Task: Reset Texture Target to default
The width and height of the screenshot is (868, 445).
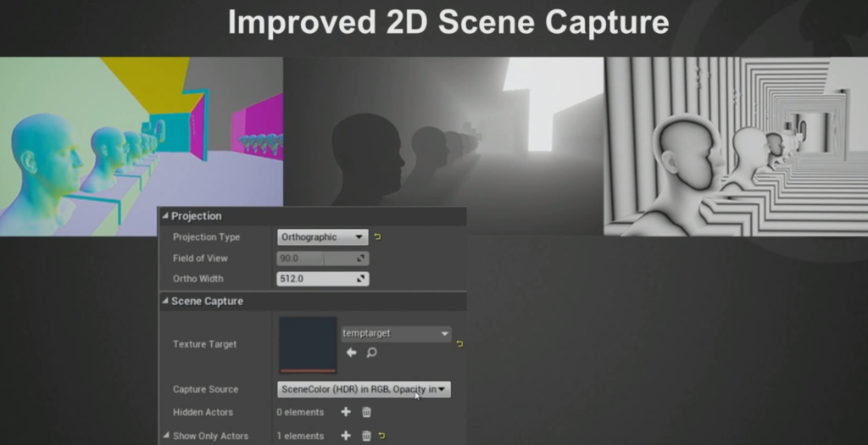Action: click(459, 344)
